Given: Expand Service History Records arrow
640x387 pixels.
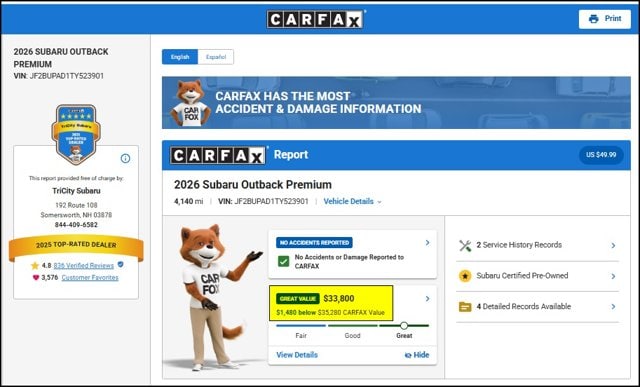Looking at the screenshot, I should pyautogui.click(x=613, y=245).
